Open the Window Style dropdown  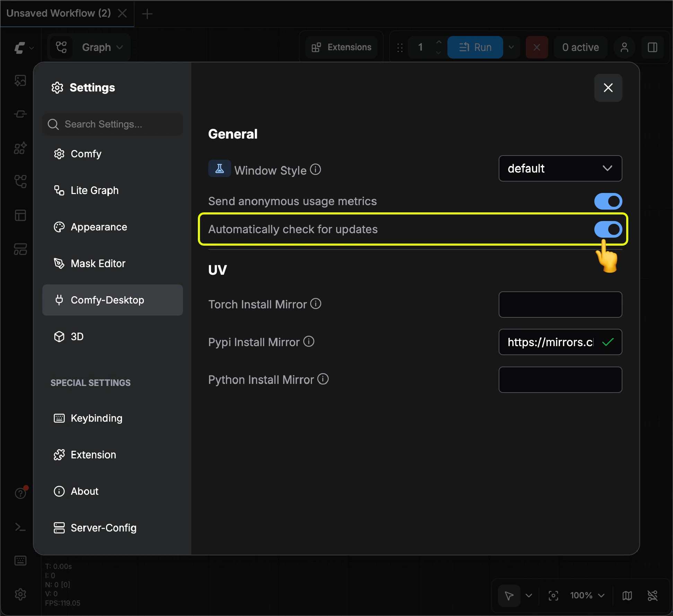tap(560, 169)
